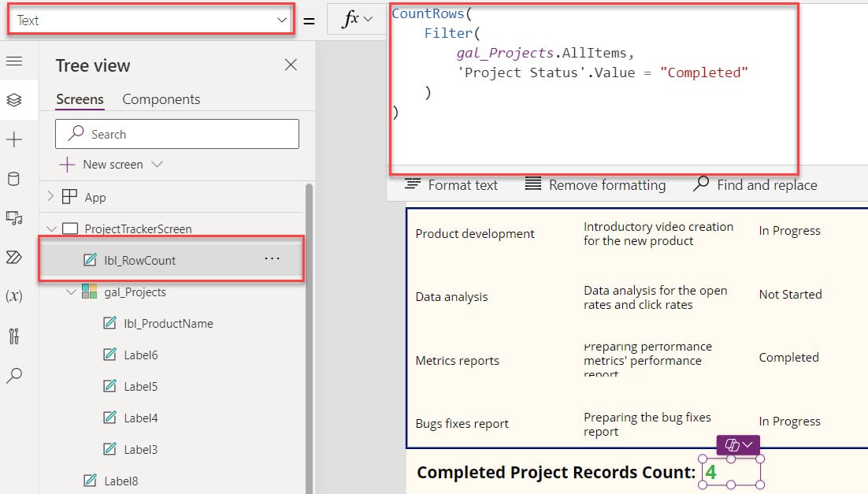Click the Tree view vertical scrollbar
This screenshot has width=868, height=494.
click(309, 338)
